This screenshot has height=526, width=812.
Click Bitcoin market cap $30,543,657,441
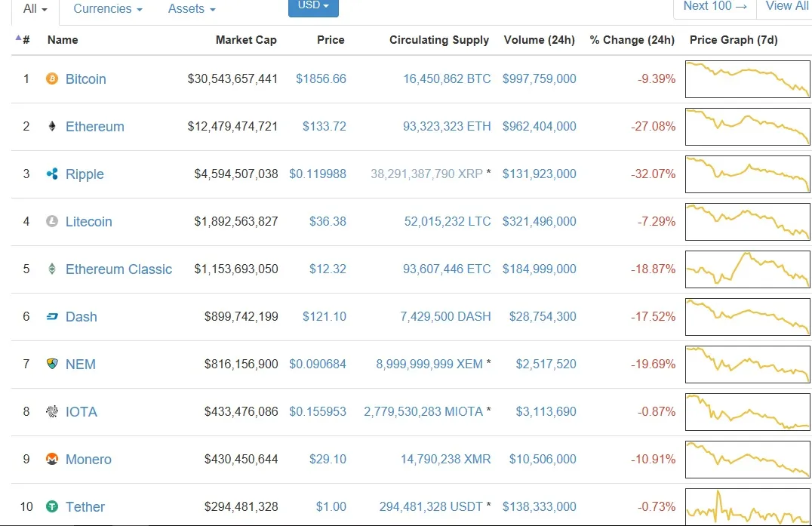[x=232, y=78]
